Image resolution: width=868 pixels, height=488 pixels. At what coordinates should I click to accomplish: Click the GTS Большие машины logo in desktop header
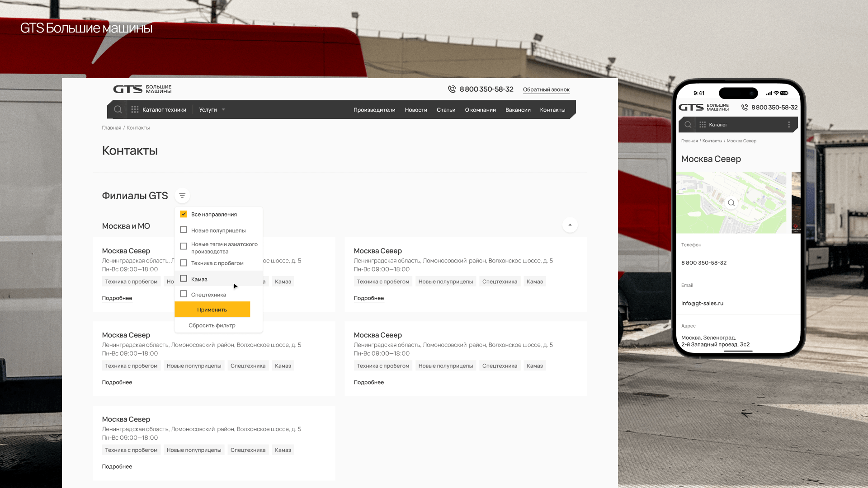coord(142,89)
